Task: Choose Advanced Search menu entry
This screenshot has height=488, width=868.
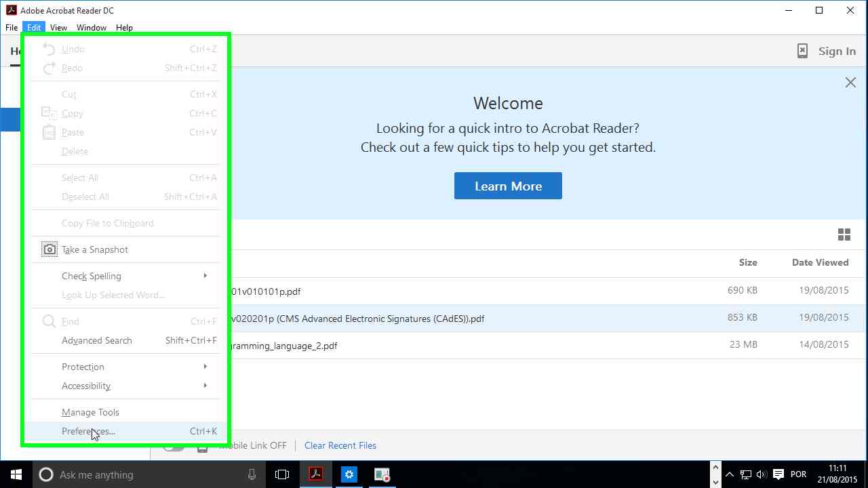Action: 126,340
